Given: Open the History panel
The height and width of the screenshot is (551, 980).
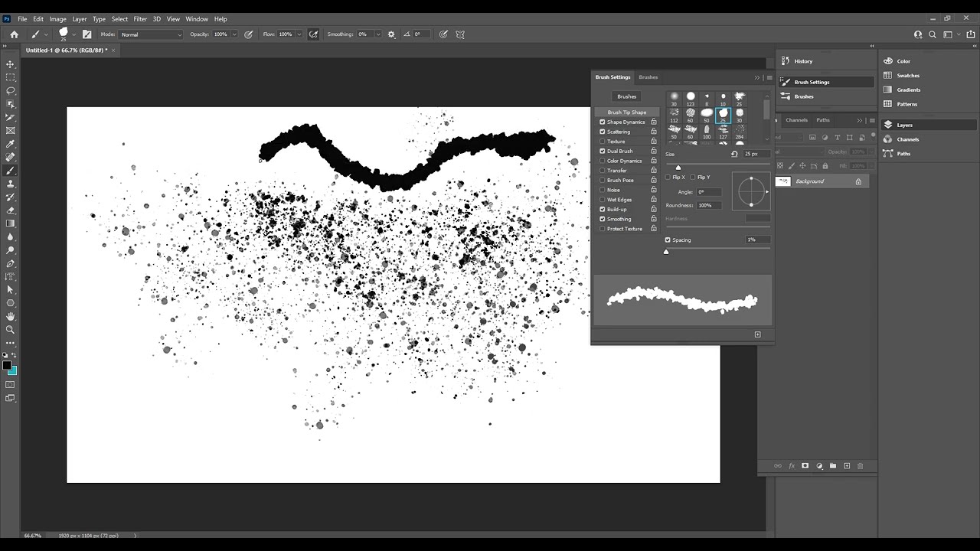Looking at the screenshot, I should [803, 61].
